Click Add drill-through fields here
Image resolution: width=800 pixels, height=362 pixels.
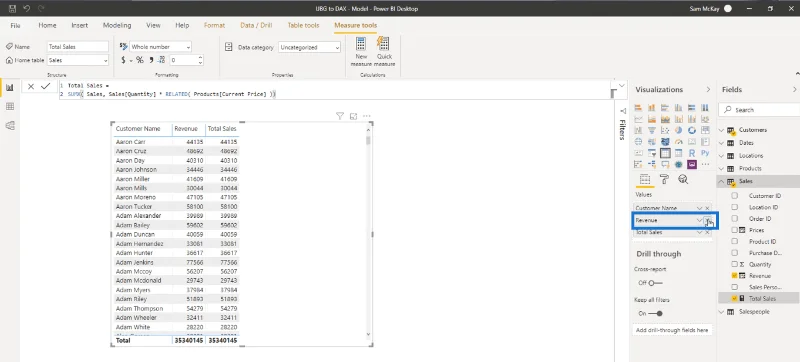[672, 330]
